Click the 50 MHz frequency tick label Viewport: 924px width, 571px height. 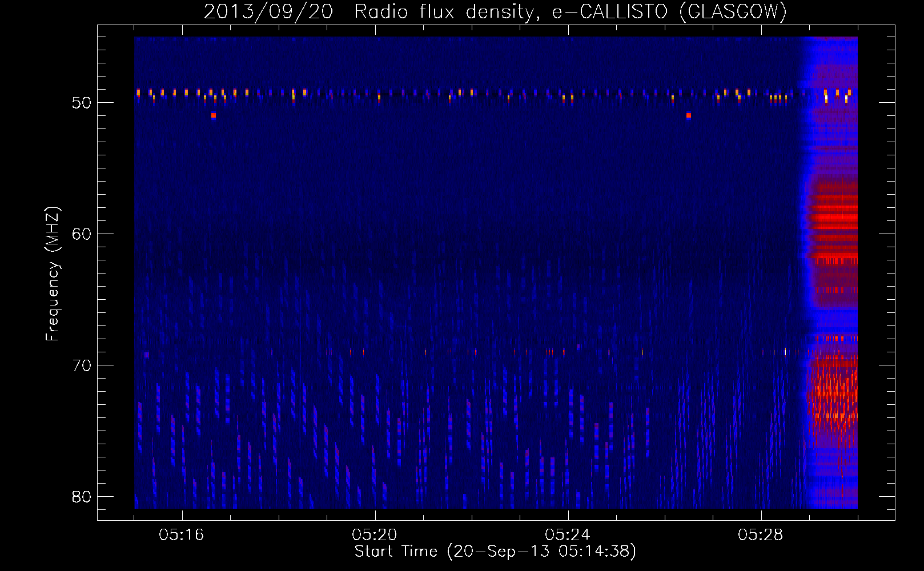(x=82, y=103)
